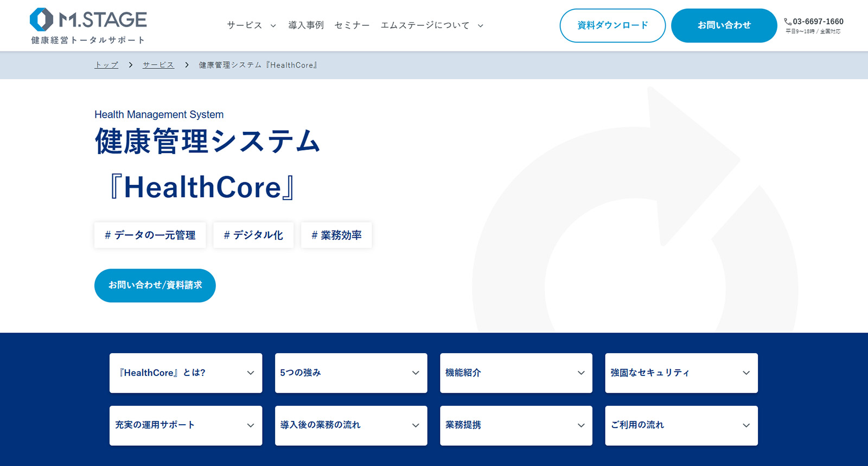The image size is (868, 466).
Task: Click the 健康管理システム heading text
Action: pos(208,142)
